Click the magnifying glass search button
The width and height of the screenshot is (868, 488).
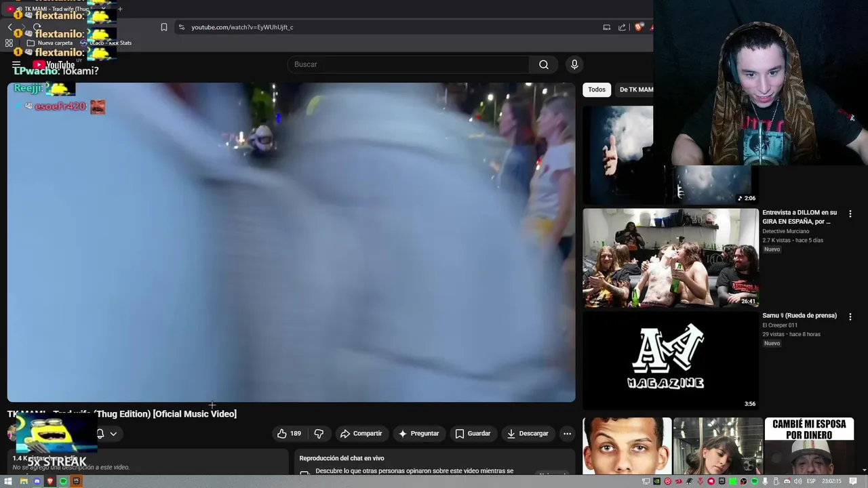544,64
